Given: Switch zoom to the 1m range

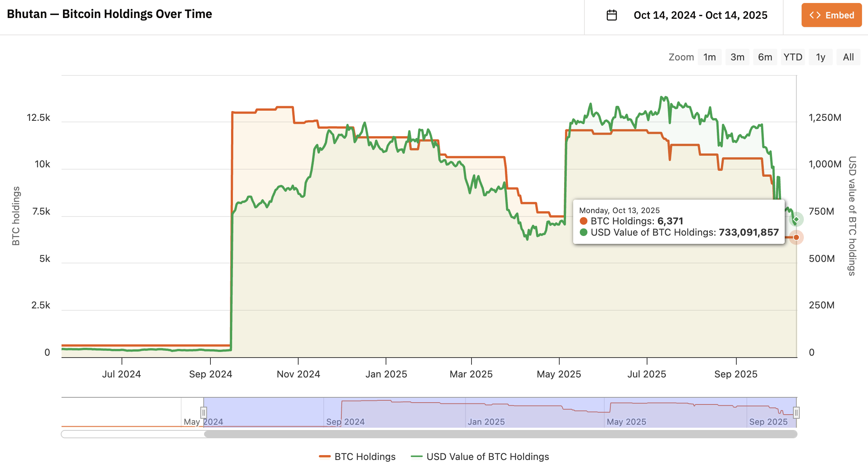Looking at the screenshot, I should (x=710, y=57).
